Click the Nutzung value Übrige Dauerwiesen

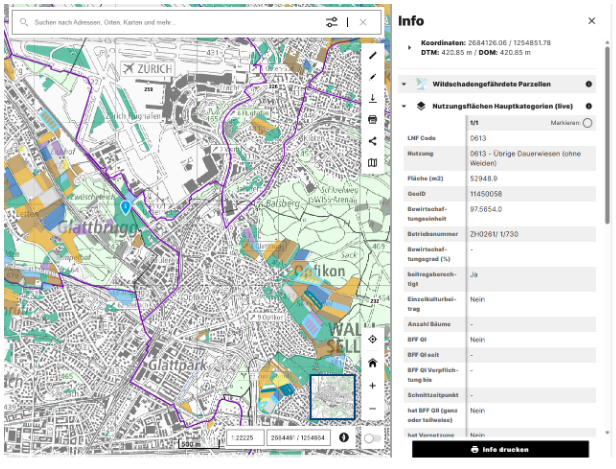tap(525, 158)
